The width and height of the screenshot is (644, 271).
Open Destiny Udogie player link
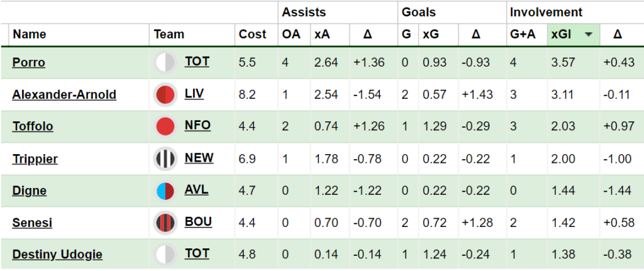57,255
